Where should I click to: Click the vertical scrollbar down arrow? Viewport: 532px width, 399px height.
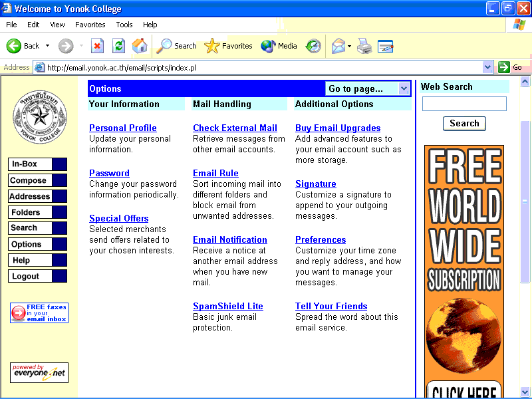[525, 392]
